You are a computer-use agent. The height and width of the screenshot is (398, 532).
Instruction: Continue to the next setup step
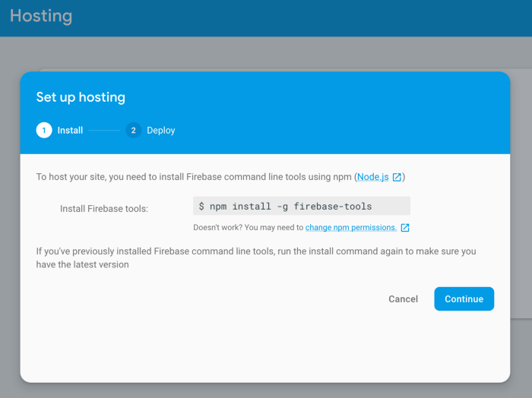464,299
